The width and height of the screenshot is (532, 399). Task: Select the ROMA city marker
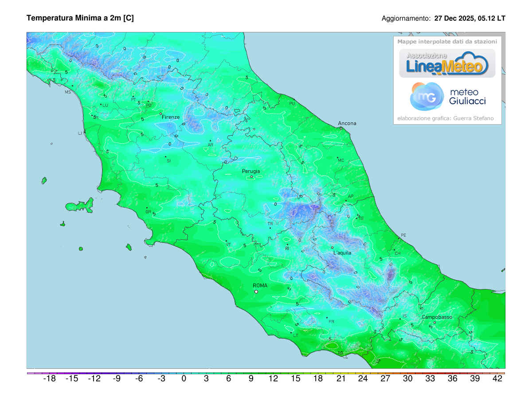[x=256, y=292]
